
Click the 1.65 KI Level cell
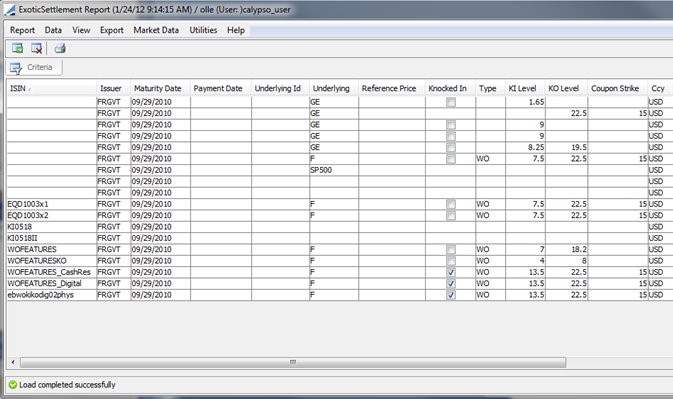coord(525,102)
